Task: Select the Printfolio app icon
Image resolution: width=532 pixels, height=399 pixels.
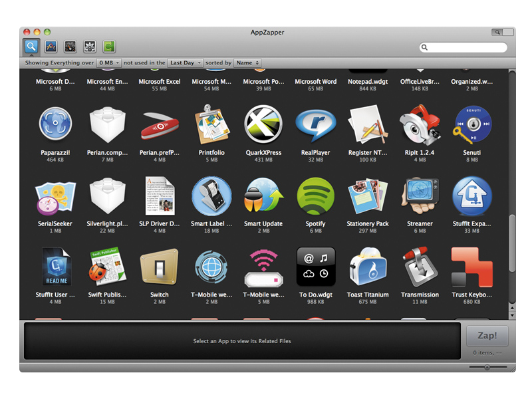Action: [211, 124]
